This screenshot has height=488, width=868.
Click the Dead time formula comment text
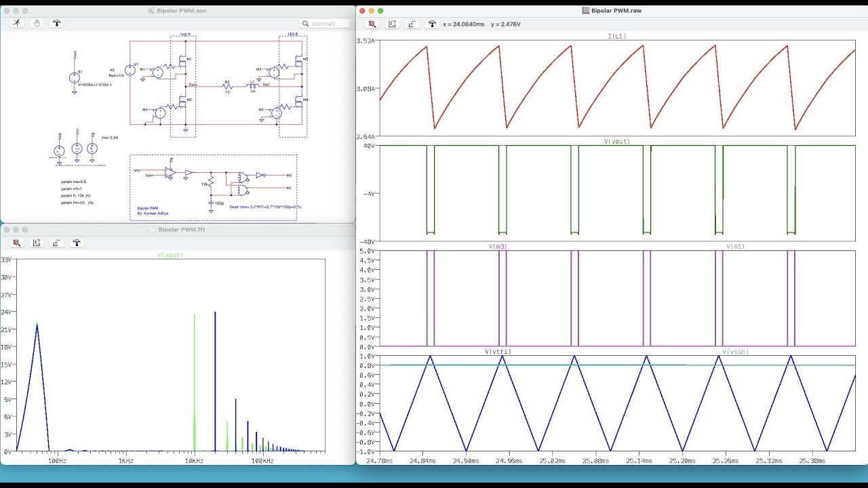[265, 207]
